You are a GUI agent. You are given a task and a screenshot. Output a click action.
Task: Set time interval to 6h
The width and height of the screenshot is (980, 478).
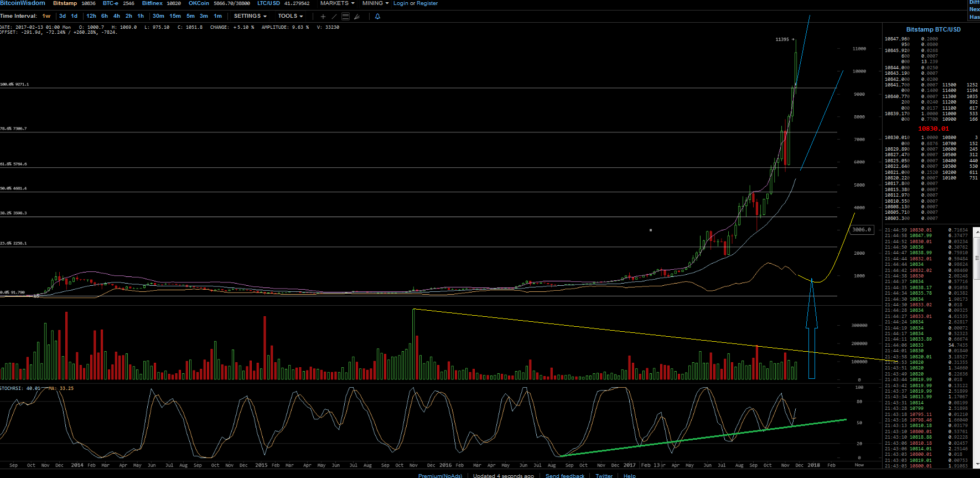pos(105,16)
